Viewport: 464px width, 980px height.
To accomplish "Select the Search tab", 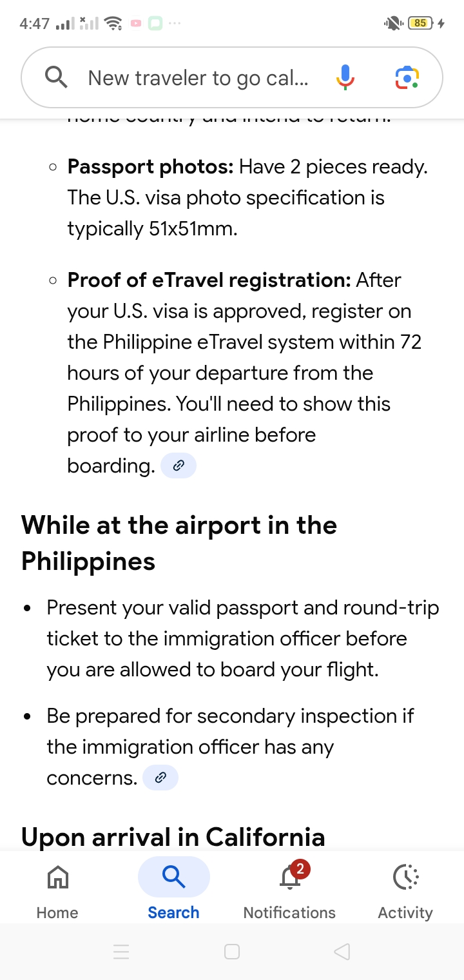I will pos(173,889).
